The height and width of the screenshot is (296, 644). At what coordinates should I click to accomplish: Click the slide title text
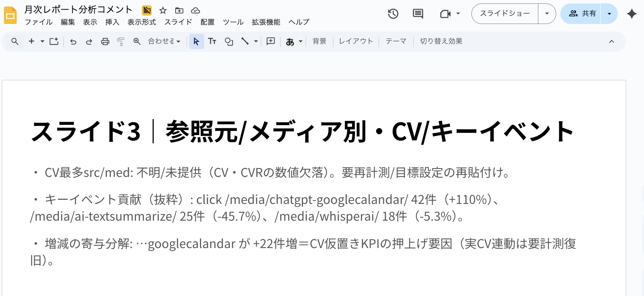click(302, 132)
